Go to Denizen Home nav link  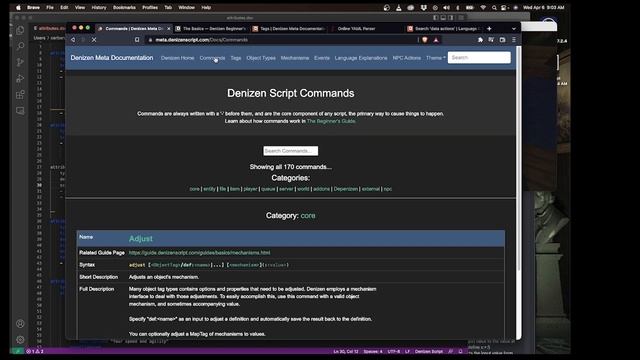point(178,58)
